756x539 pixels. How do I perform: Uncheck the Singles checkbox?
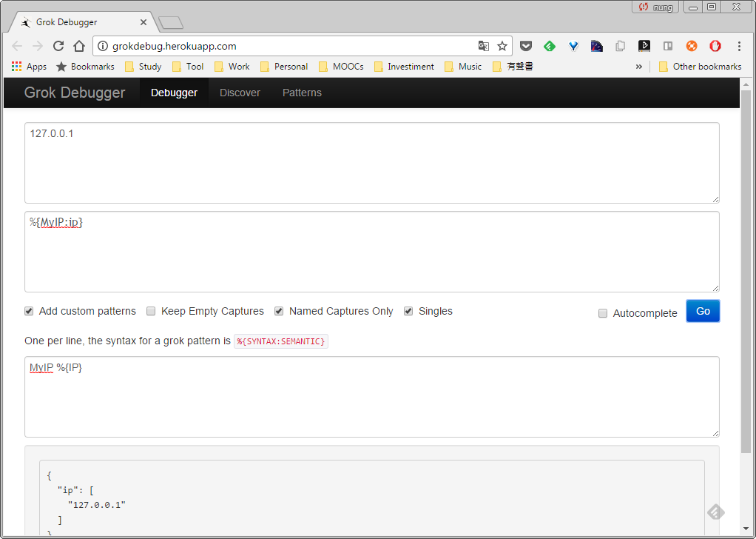(x=408, y=311)
